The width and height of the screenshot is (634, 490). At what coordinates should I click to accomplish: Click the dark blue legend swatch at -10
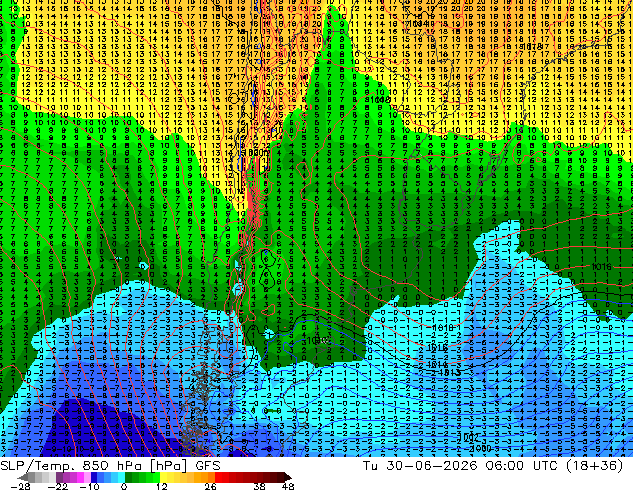click(94, 477)
